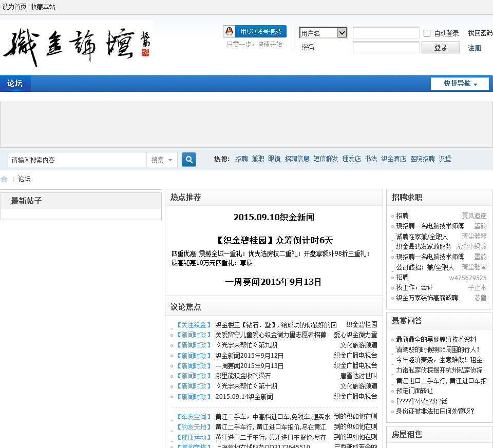The height and width of the screenshot is (448, 493).
Task: Click hot search term 招聘
Action: point(241,159)
